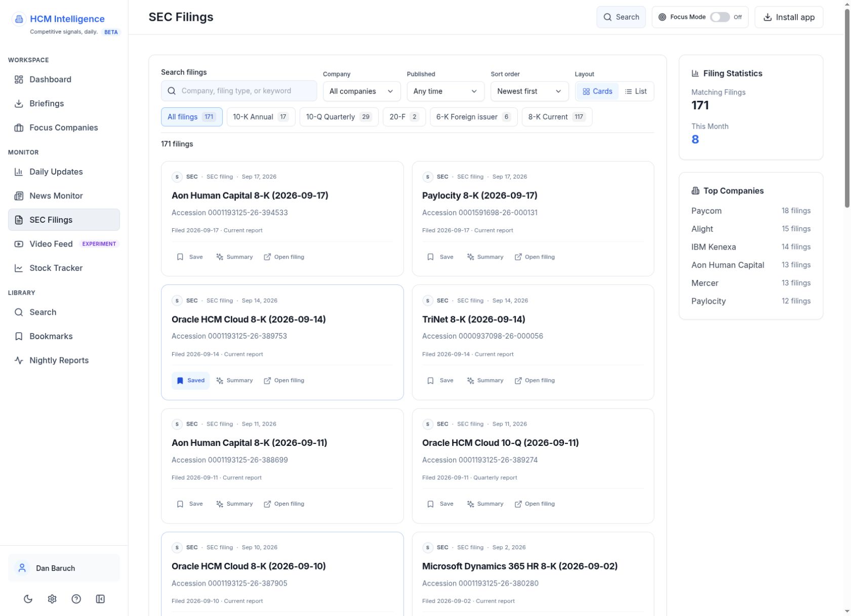Save the Aon Human Capital 2026-09-17 filing

coord(190,257)
